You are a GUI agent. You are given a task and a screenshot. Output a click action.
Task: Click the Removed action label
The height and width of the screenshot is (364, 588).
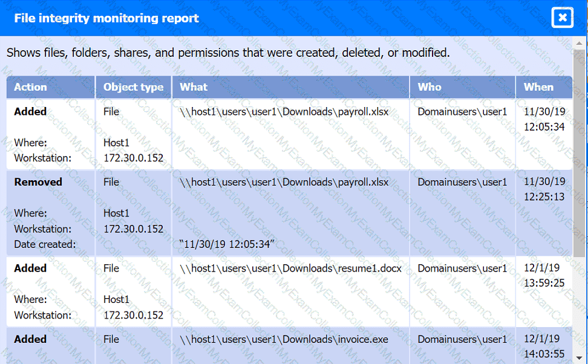point(38,182)
